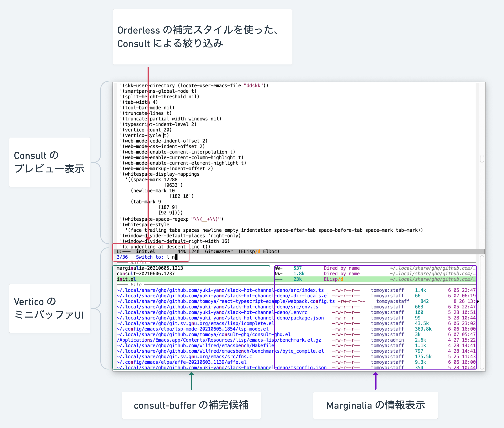504x428 pixels.
Task: Select the marginalia-20210605.1213 buffer candidate
Action: pyautogui.click(x=150, y=268)
